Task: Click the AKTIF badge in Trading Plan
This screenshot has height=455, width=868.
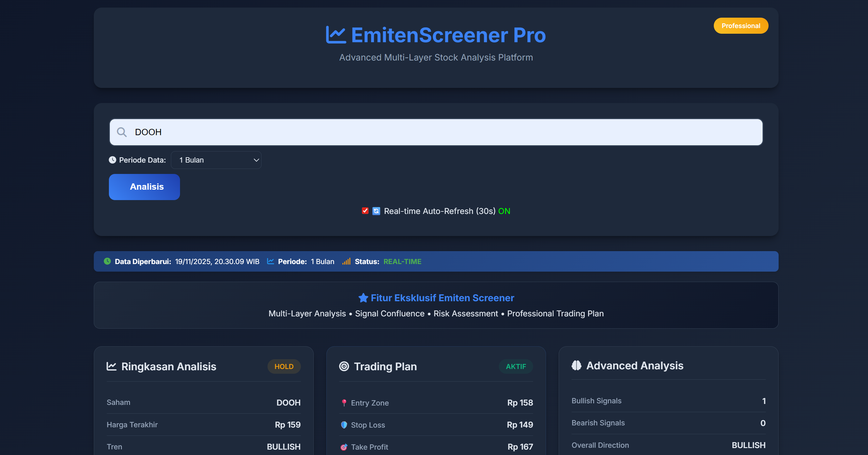Action: [516, 366]
